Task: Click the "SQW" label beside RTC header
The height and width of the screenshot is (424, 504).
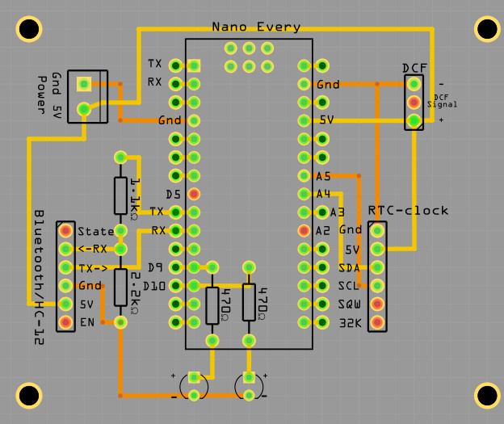Action: point(350,304)
